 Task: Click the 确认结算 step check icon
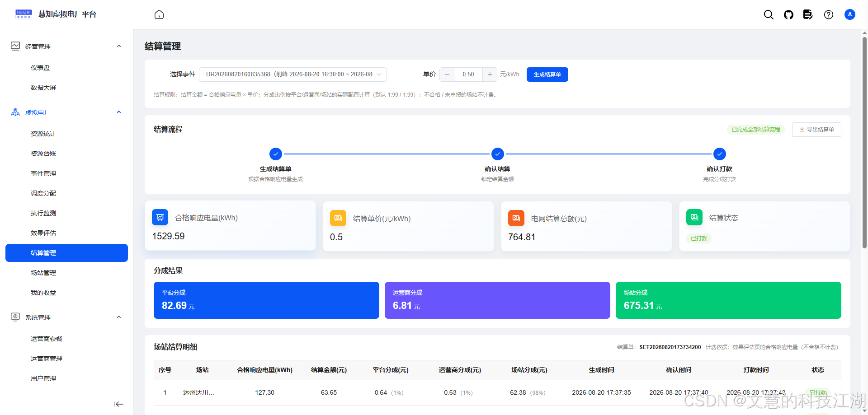(x=498, y=154)
